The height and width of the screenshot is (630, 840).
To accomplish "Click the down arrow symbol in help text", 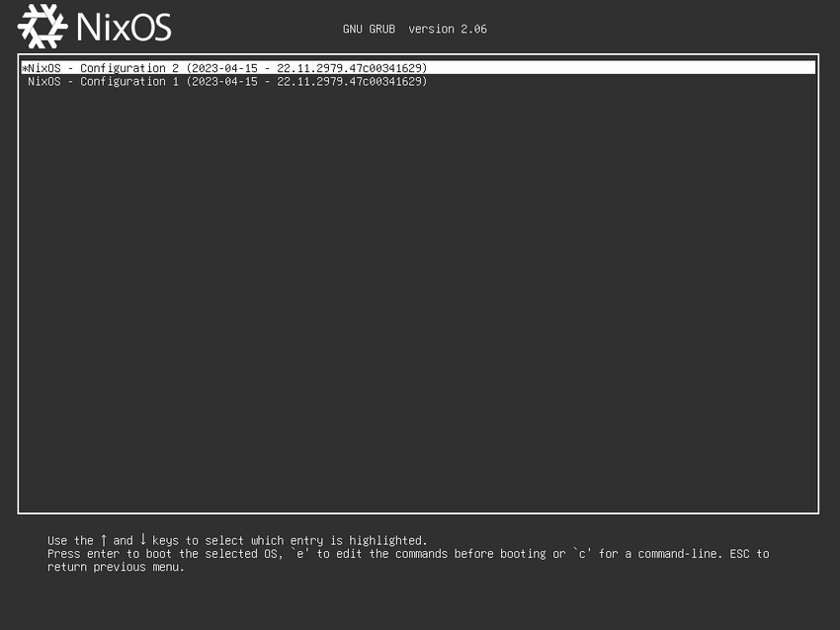I will click(142, 540).
